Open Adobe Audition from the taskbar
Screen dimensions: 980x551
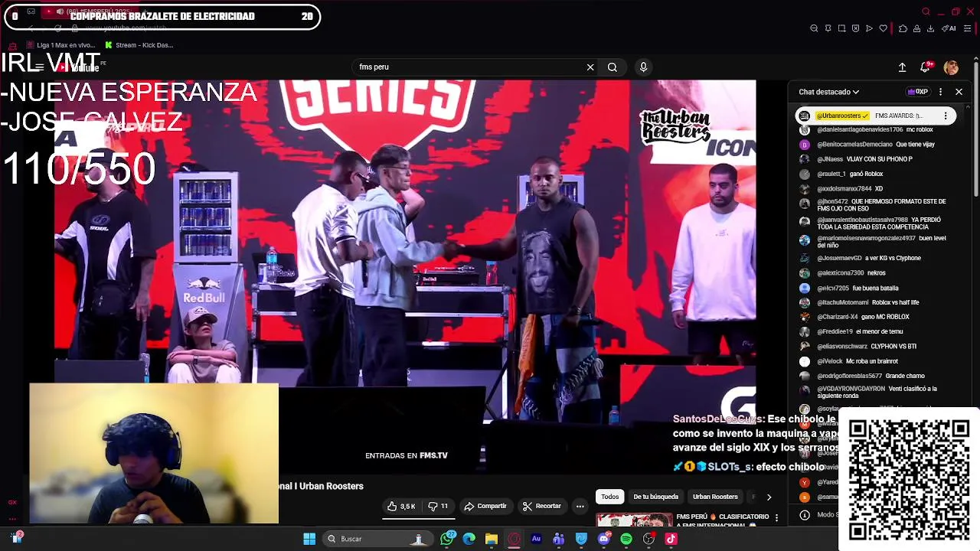pyautogui.click(x=536, y=539)
